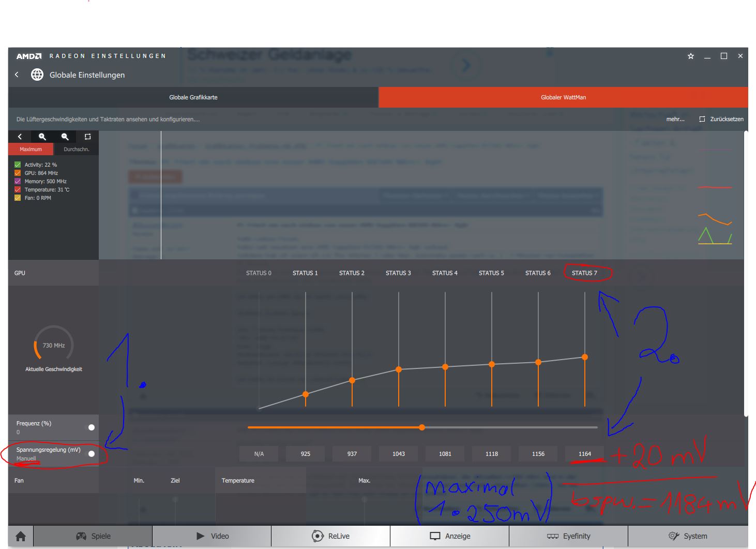Select STATUS 1 column header
Viewport: 756px width, 549px height.
pyautogui.click(x=305, y=273)
